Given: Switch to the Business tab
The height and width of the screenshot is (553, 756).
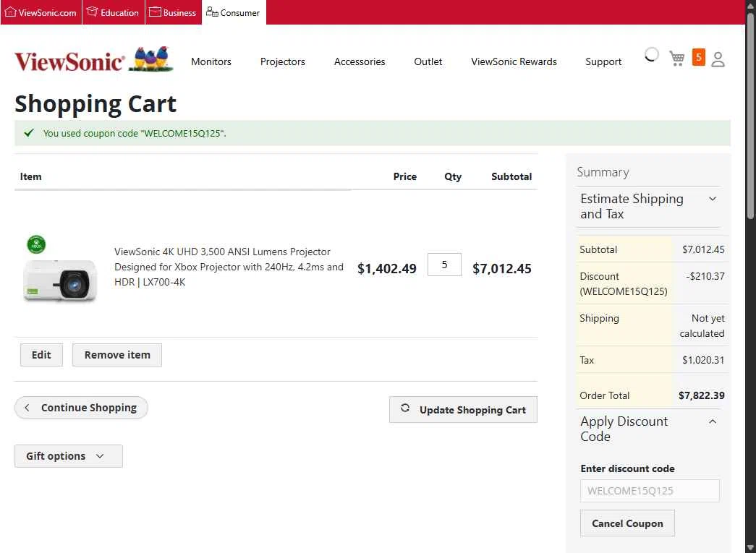Looking at the screenshot, I should [x=173, y=12].
